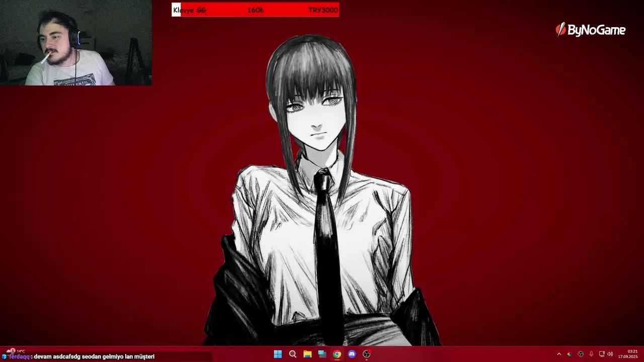The width and height of the screenshot is (644, 362).
Task: Open the volume speaker tray icon
Action: (x=610, y=354)
